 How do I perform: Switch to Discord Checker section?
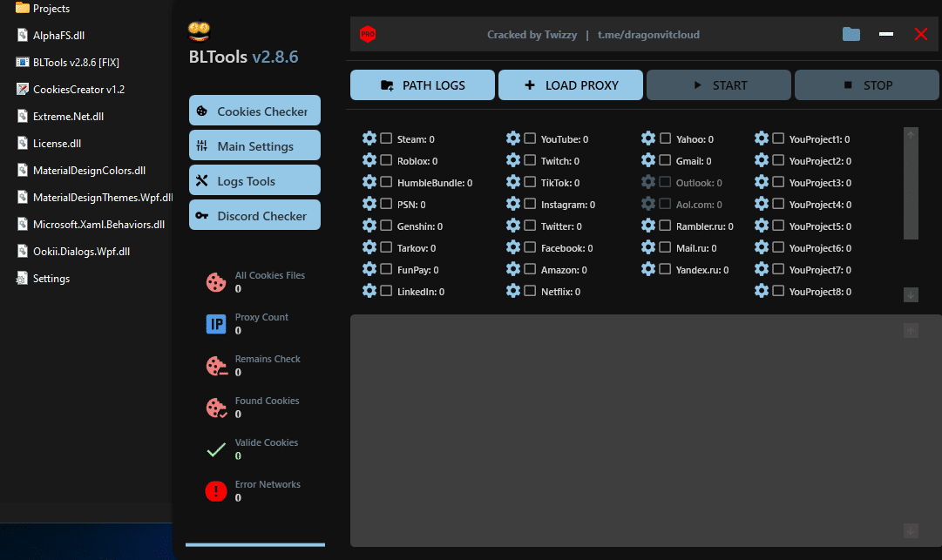pyautogui.click(x=254, y=215)
